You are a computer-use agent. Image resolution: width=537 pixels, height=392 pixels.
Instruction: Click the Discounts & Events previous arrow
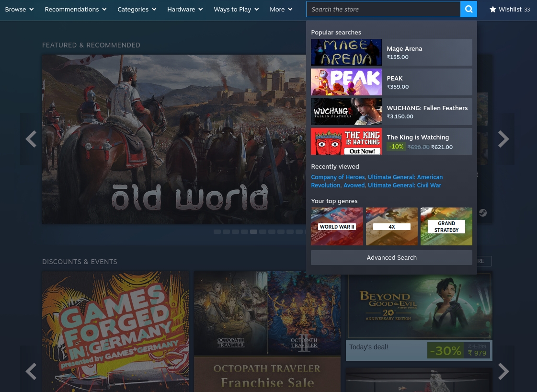(x=31, y=371)
